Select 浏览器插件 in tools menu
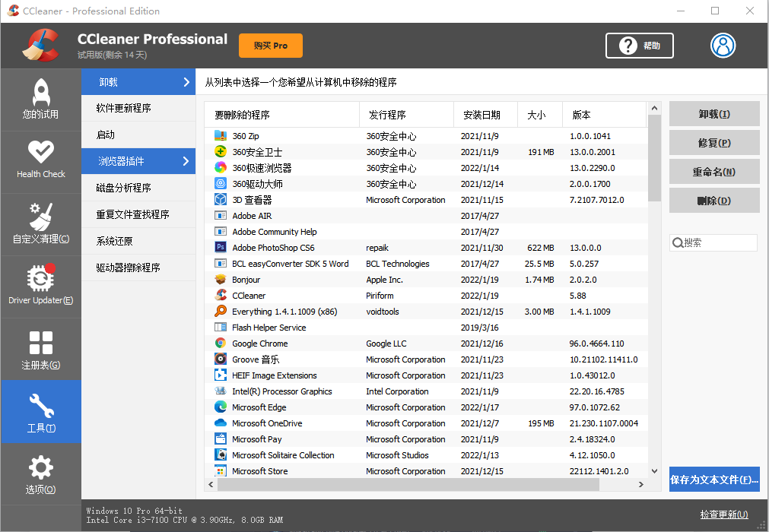The width and height of the screenshot is (769, 532). coord(138,161)
